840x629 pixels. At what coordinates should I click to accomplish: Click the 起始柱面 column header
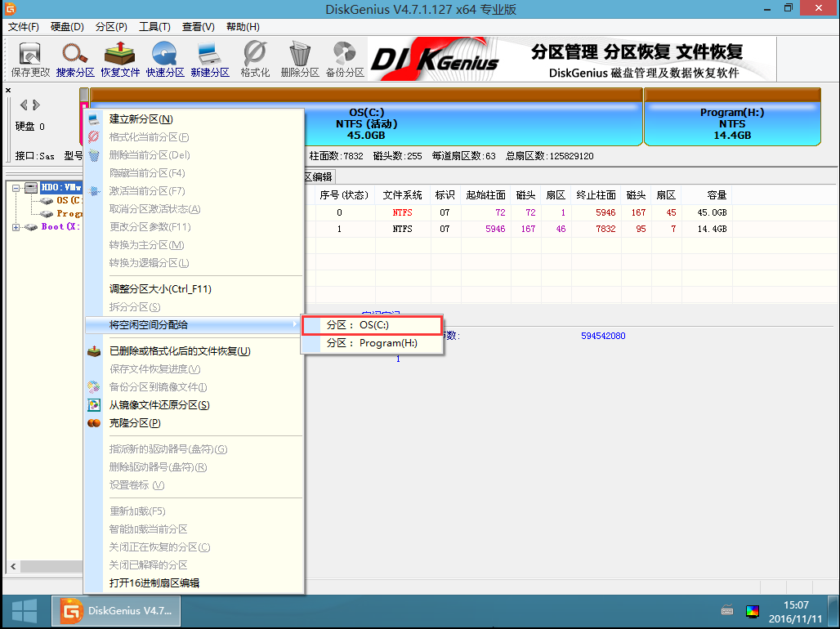(x=486, y=195)
